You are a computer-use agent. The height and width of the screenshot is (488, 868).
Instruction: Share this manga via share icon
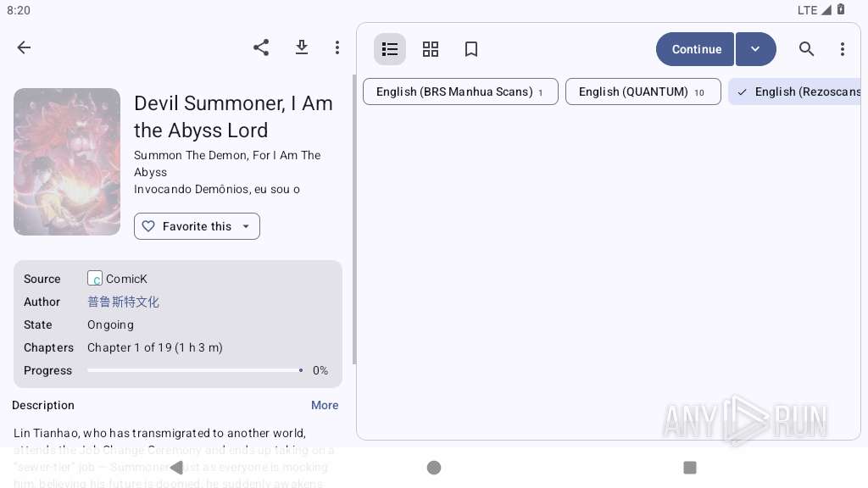click(261, 47)
